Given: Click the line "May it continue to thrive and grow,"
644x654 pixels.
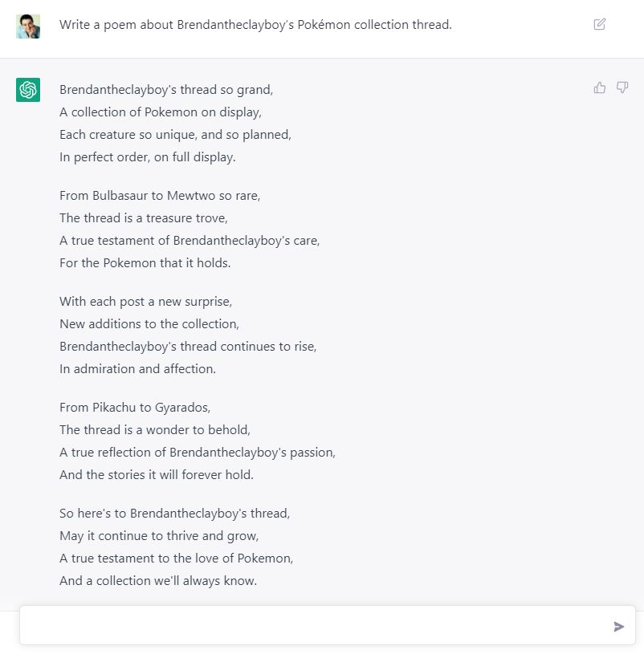Looking at the screenshot, I should [x=159, y=536].
